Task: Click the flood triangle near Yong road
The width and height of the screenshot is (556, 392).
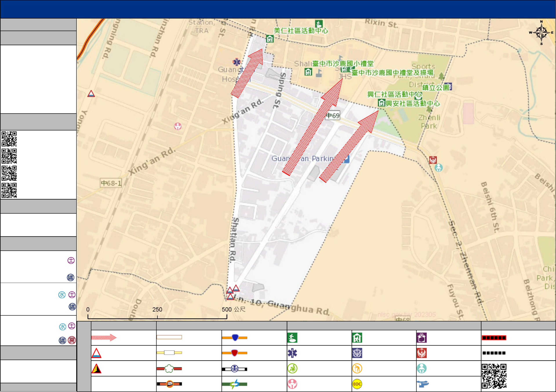Action: (91, 94)
